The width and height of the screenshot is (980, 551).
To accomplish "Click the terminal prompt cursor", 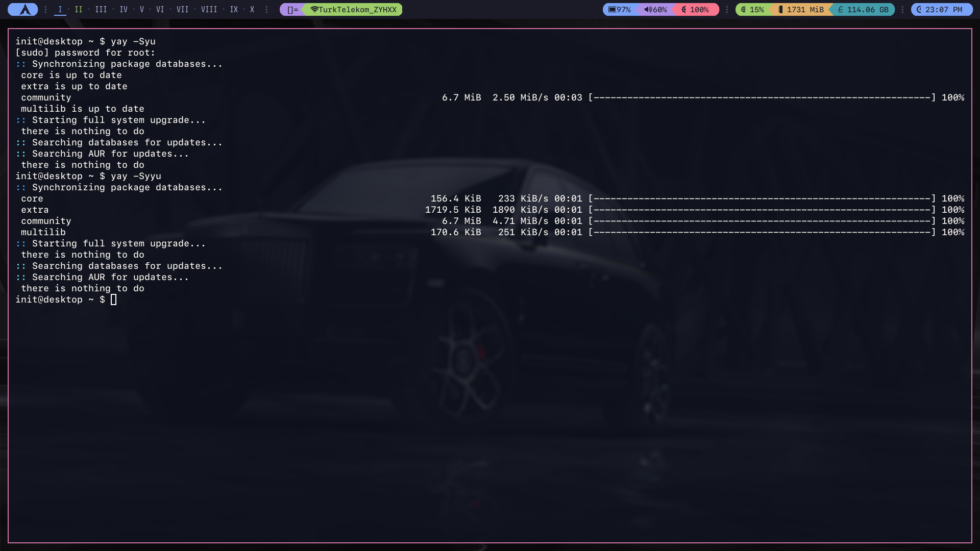I will click(x=113, y=300).
